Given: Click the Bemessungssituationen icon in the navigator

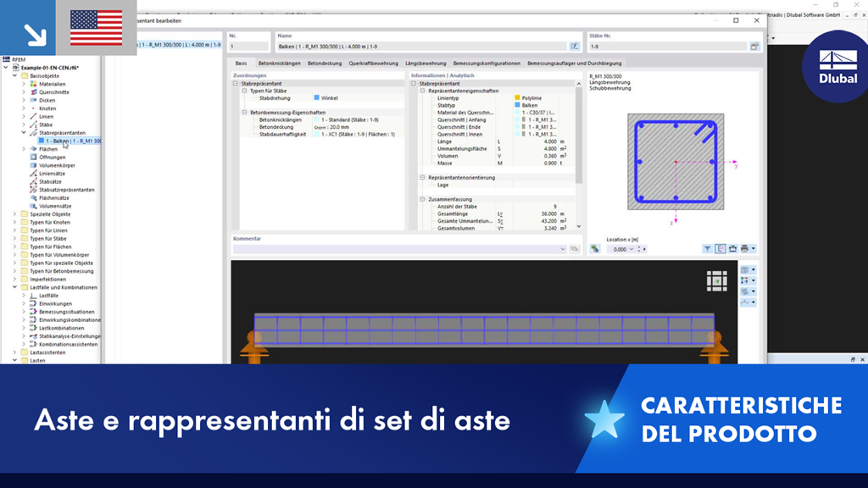Looking at the screenshot, I should (x=33, y=312).
